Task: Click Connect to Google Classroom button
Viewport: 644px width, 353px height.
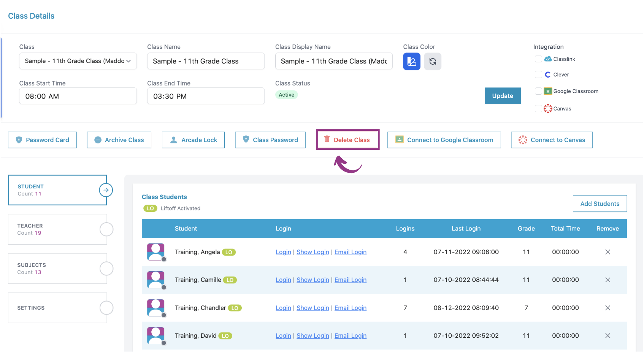Action: point(444,140)
